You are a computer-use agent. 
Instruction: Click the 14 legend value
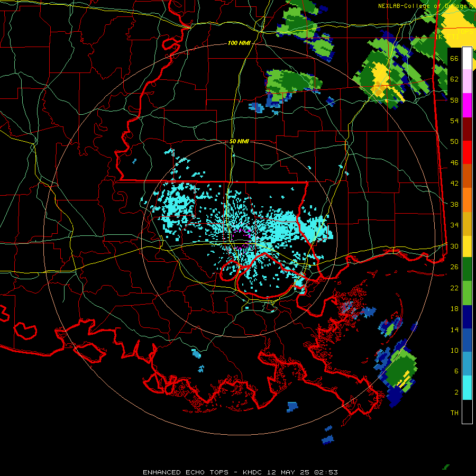tap(454, 329)
